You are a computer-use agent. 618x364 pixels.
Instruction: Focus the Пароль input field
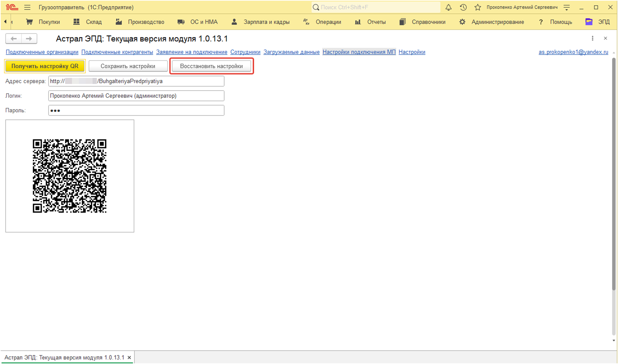[x=136, y=110]
